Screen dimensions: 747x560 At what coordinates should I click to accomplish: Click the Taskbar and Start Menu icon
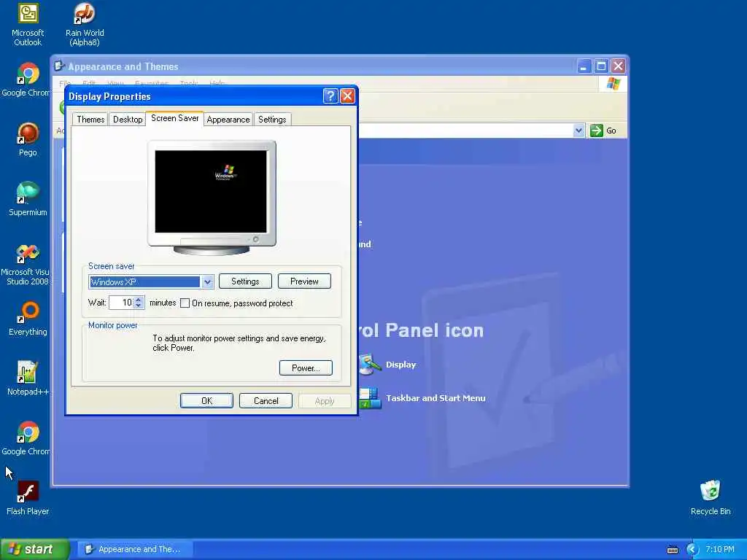pos(370,398)
